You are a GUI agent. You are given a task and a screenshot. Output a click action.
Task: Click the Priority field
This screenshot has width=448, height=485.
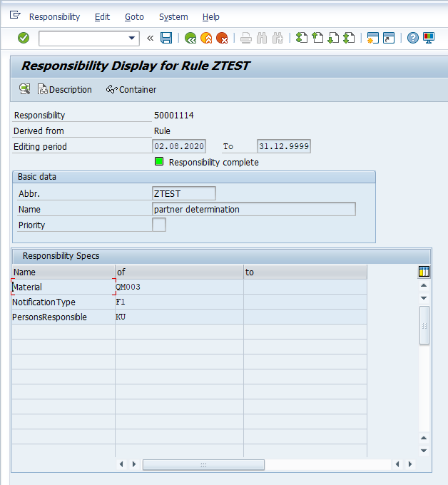coord(159,225)
